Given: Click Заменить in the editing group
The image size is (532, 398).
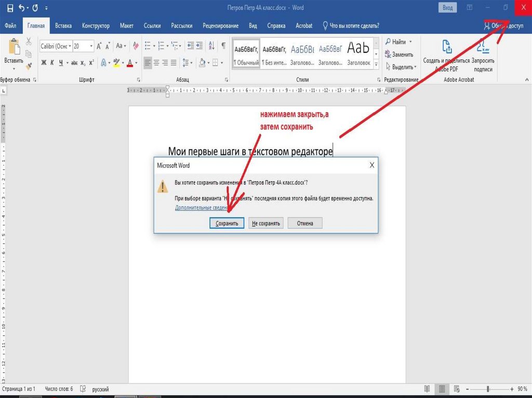Looking at the screenshot, I should coord(399,54).
